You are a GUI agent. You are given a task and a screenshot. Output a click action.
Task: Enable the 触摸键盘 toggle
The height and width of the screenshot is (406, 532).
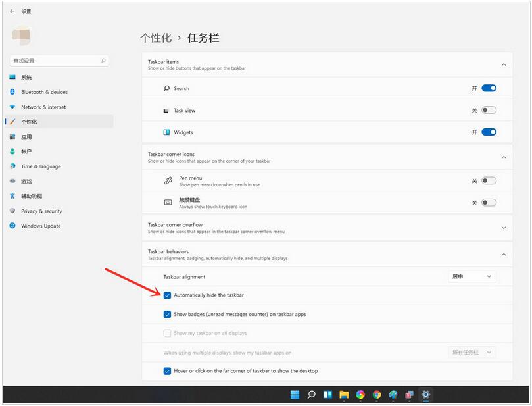click(489, 203)
